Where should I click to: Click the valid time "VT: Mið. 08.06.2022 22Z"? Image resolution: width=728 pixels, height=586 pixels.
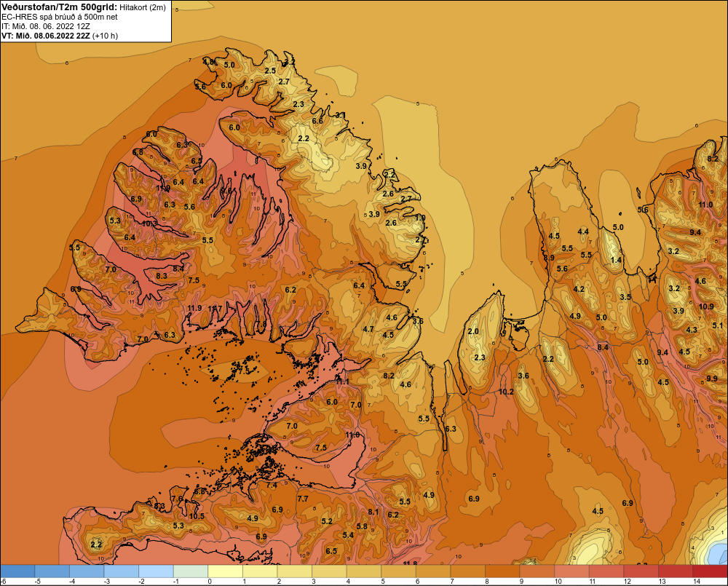pyautogui.click(x=46, y=36)
